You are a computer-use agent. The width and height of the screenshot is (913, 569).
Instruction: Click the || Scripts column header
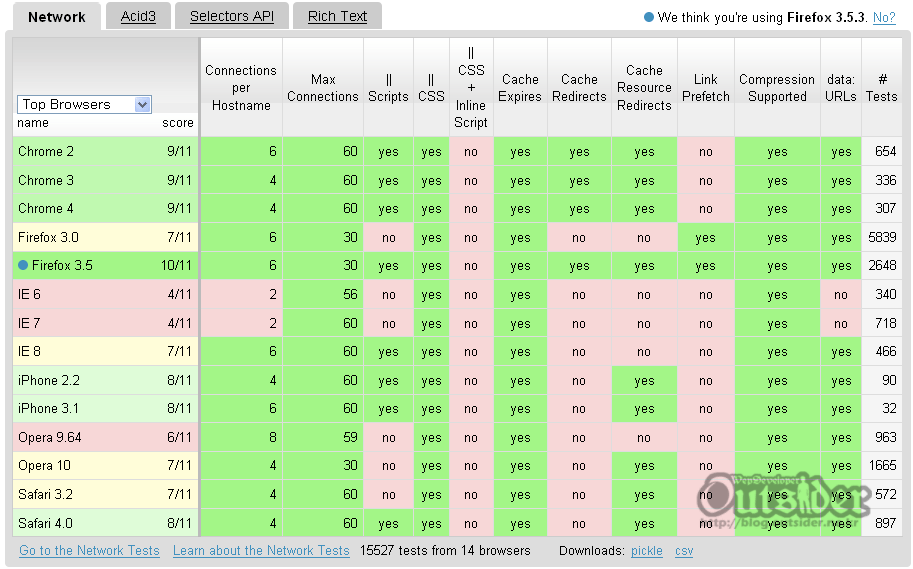pyautogui.click(x=388, y=88)
